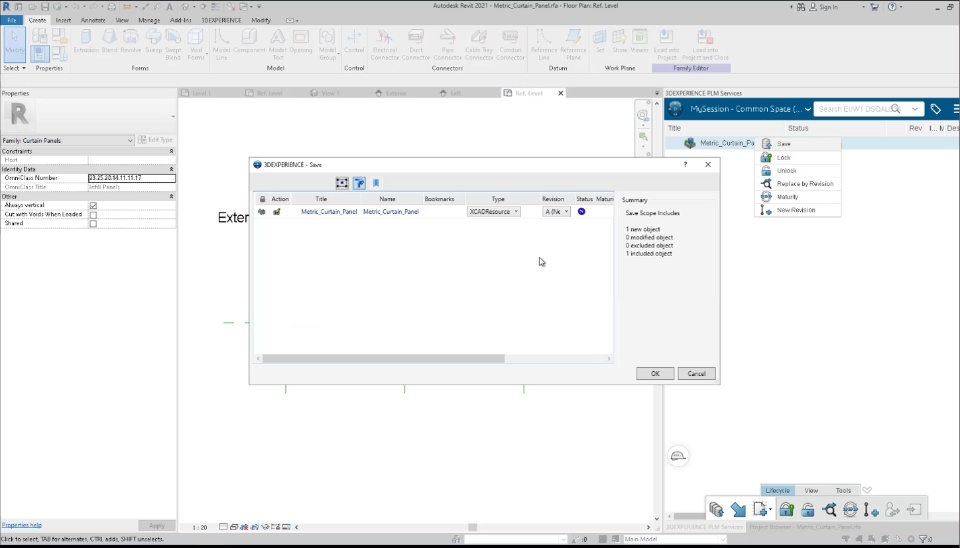Select the Control tool

[x=354, y=41]
